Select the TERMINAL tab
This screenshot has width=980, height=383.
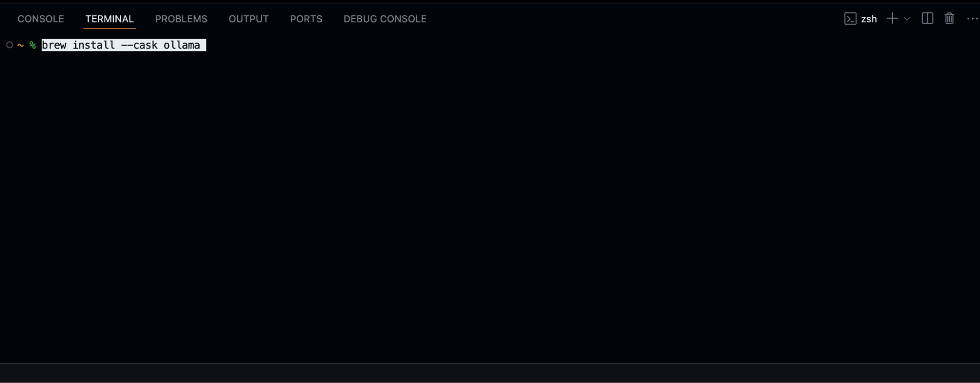coord(109,19)
